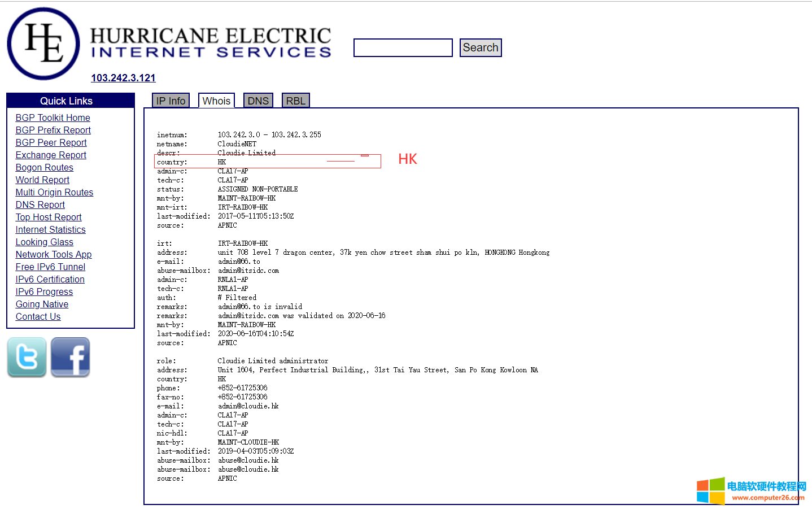Viewport: 812px width, 509px height.
Task: Open Looking Glass link
Action: (45, 242)
